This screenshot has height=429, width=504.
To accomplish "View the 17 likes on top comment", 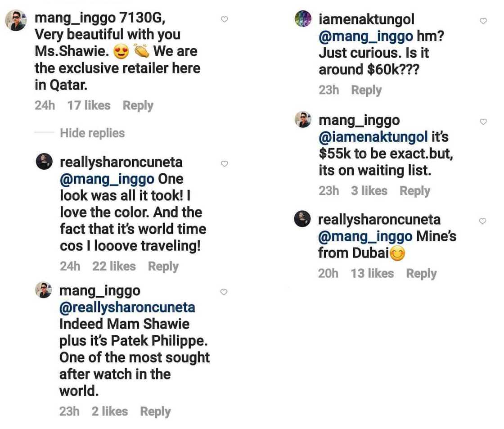I will [89, 106].
